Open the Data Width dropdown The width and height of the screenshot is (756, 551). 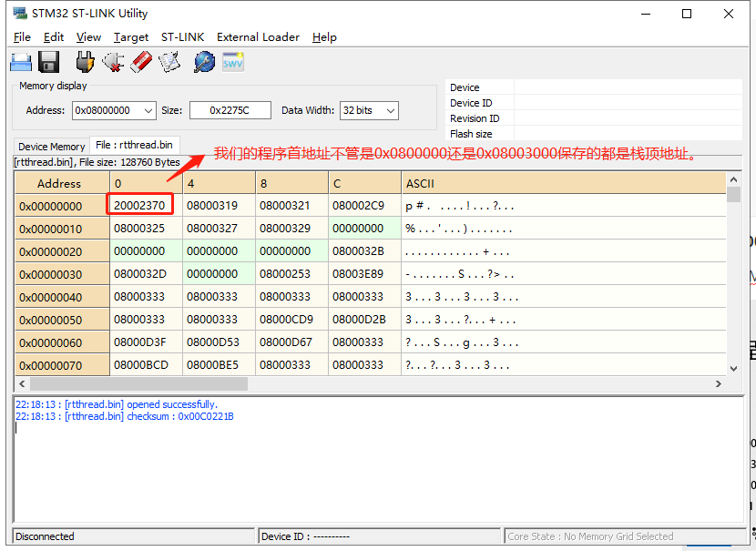(391, 110)
